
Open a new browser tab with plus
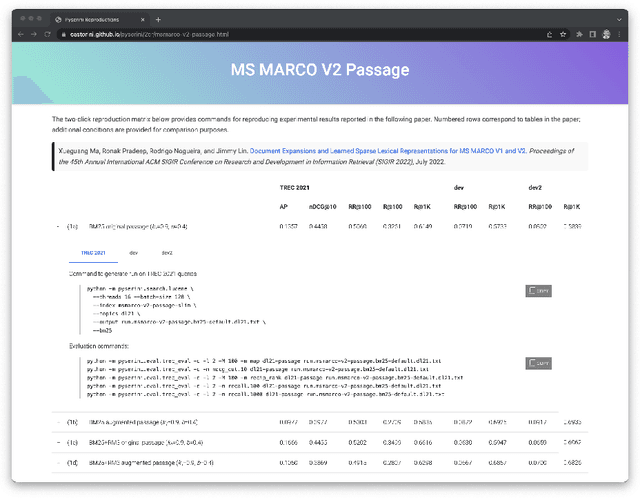point(158,19)
